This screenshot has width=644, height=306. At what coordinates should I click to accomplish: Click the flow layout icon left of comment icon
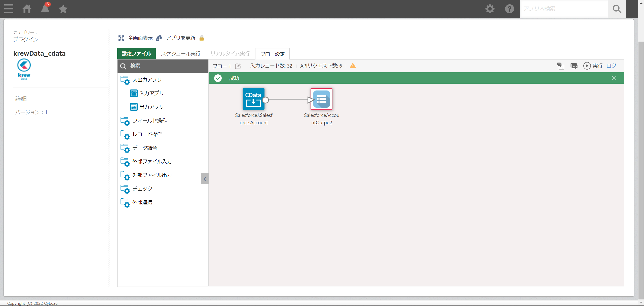[560, 66]
